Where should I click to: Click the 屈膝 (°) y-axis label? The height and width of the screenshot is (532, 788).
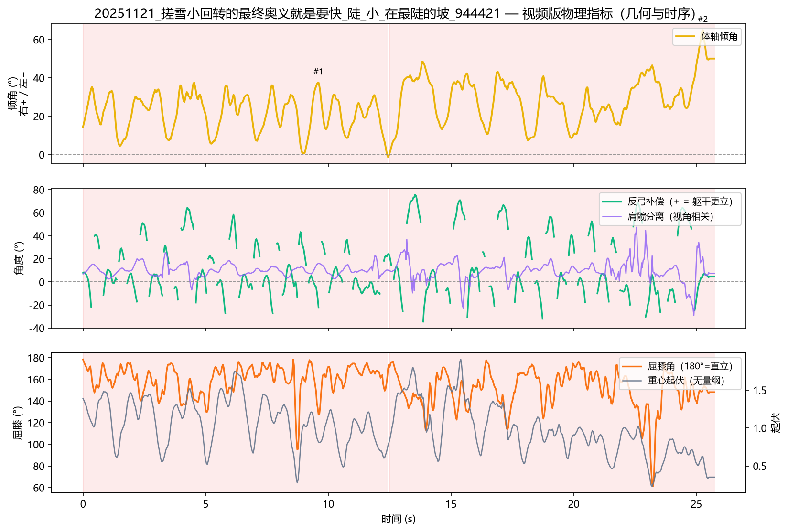pyautogui.click(x=17, y=423)
